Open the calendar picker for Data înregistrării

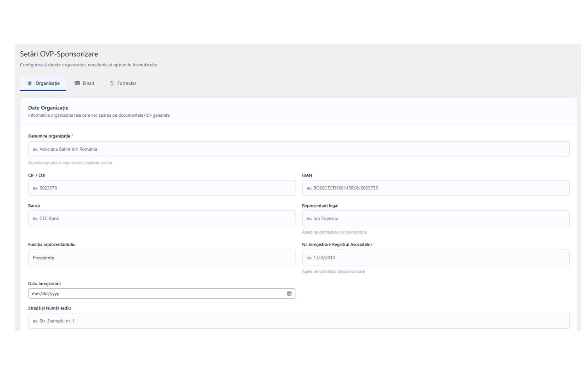click(289, 293)
